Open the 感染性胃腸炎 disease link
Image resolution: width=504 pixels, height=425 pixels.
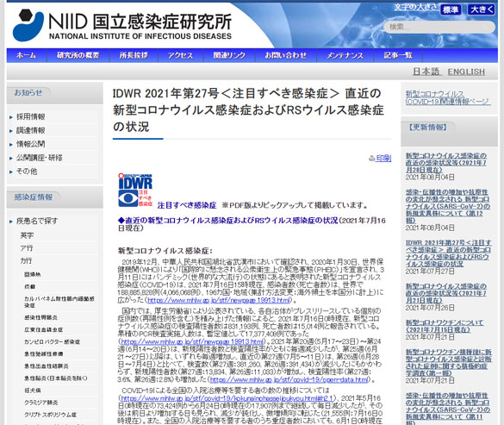pos(40,317)
